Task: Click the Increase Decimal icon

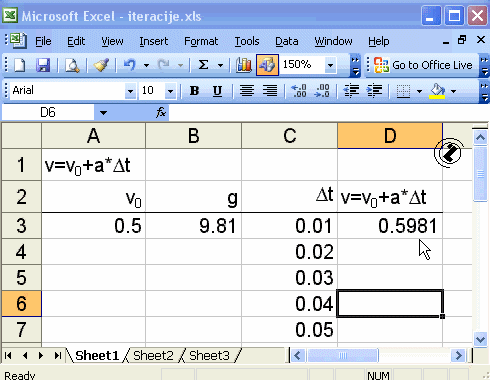Action: click(x=298, y=91)
